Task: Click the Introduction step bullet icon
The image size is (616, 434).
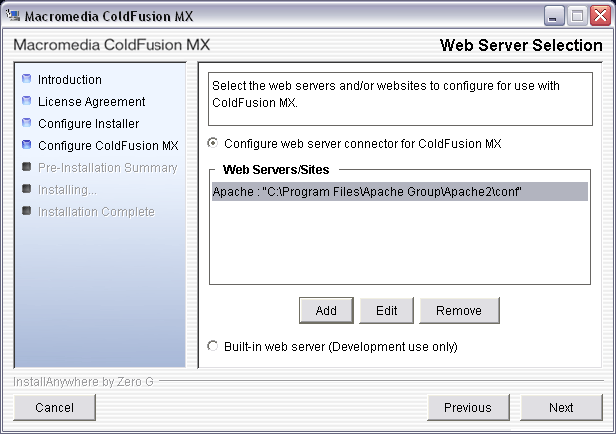Action: tap(27, 79)
